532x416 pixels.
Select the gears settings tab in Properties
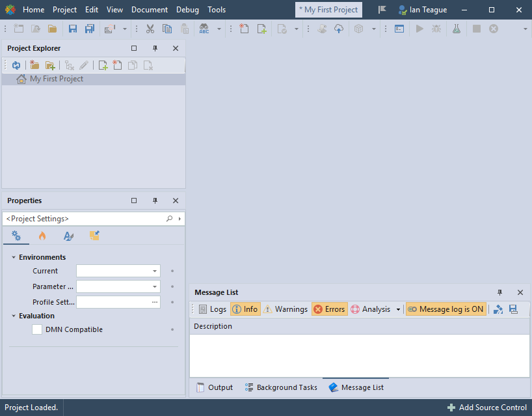(16, 235)
